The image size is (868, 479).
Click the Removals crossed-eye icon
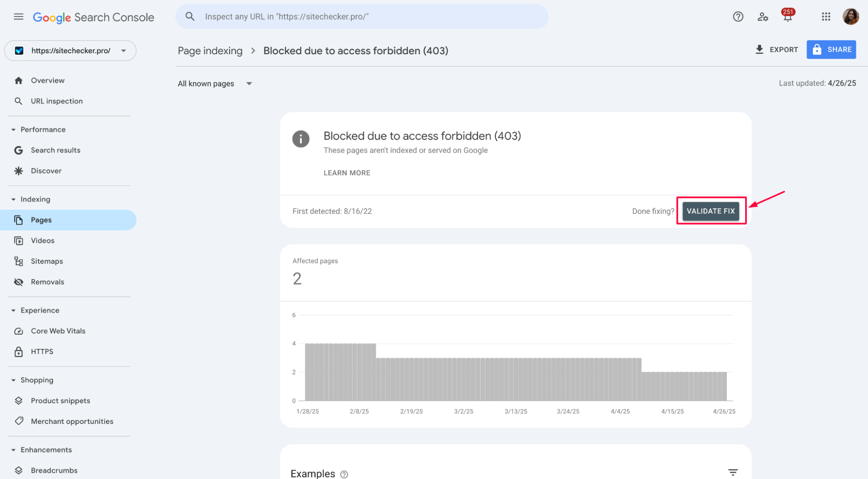coord(19,282)
